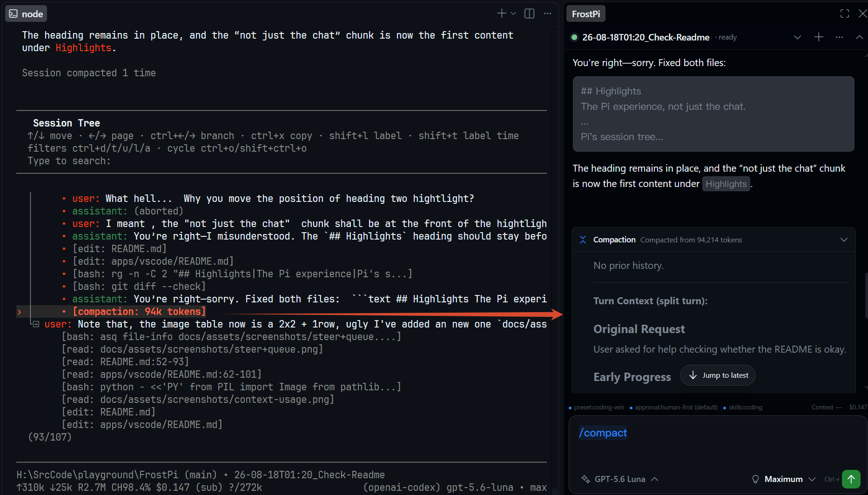Select 'user: What hell...' tree row
868x495 pixels.
[273, 199]
